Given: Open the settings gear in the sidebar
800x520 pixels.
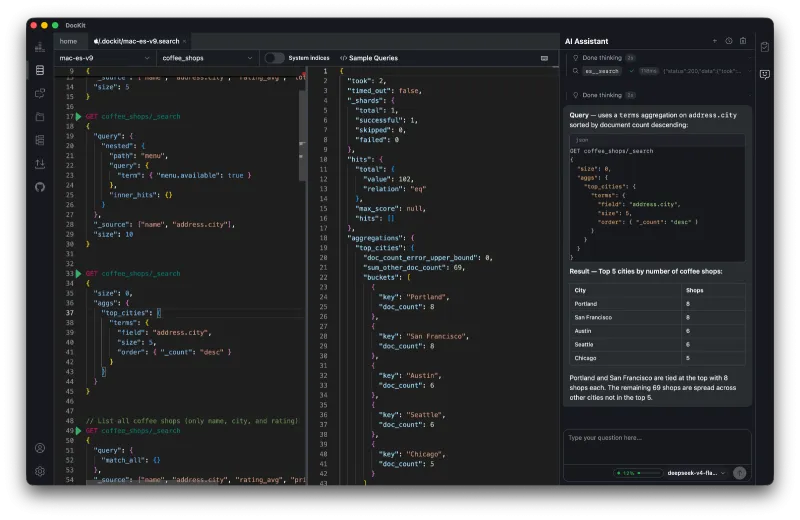Looking at the screenshot, I should point(40,472).
